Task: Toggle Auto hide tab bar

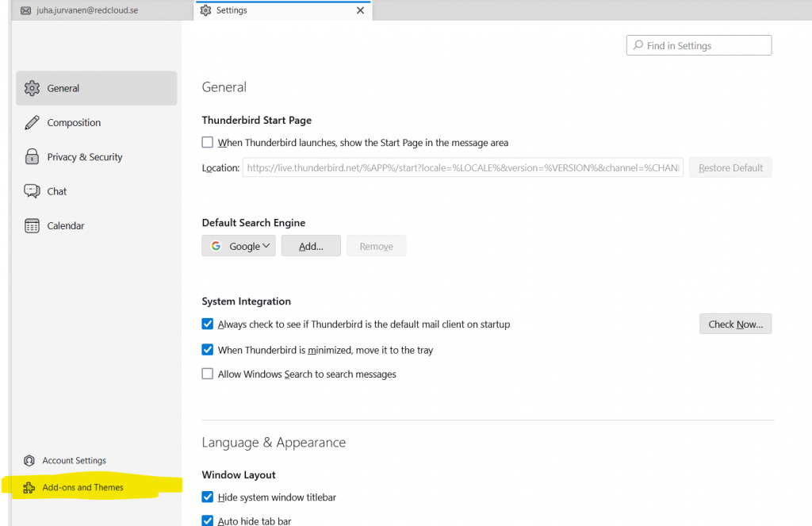Action: [x=207, y=520]
